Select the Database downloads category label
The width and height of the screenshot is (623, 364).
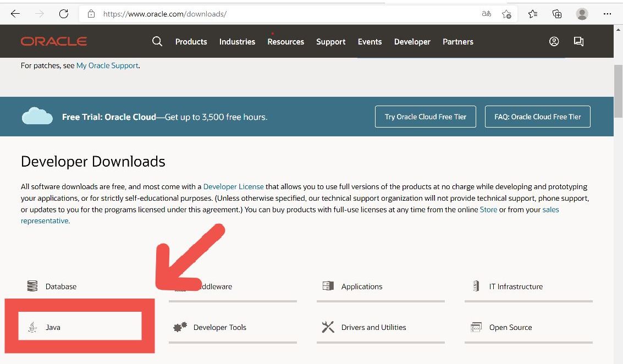pos(61,286)
